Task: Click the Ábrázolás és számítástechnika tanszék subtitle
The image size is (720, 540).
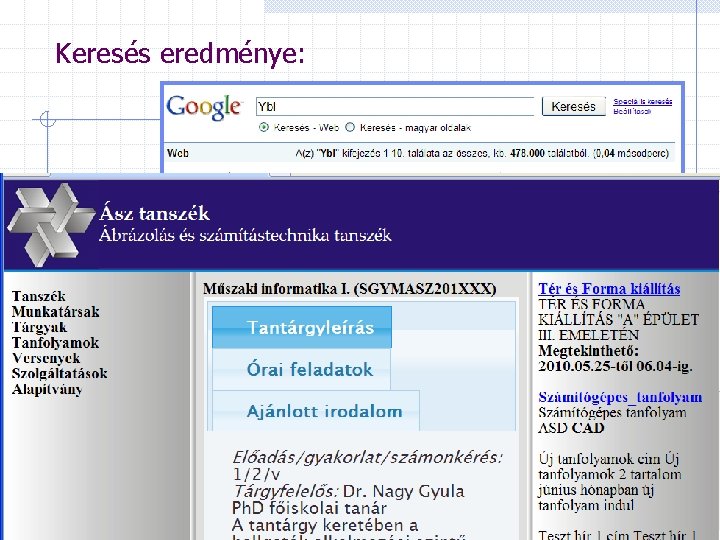Action: 245,235
